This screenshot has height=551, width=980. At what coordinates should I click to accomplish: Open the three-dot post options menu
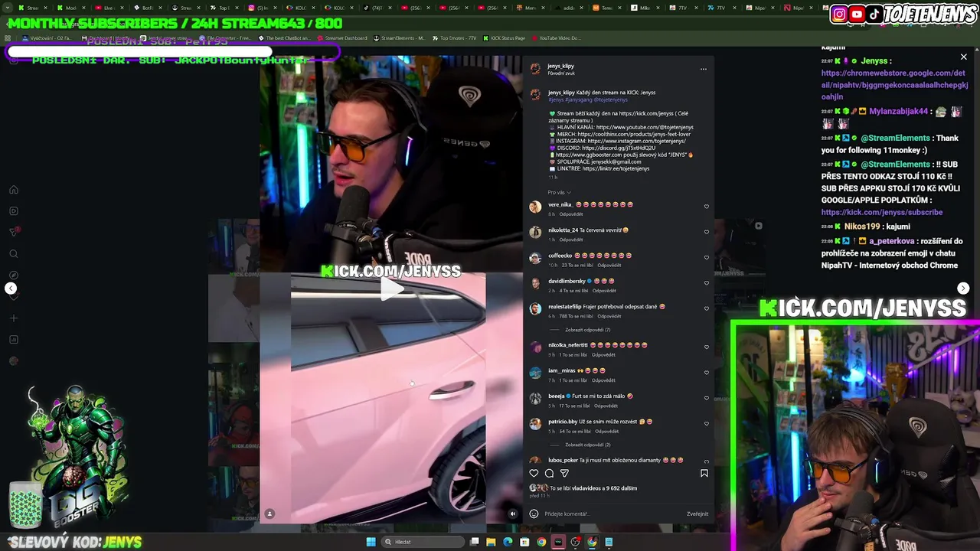pos(703,69)
